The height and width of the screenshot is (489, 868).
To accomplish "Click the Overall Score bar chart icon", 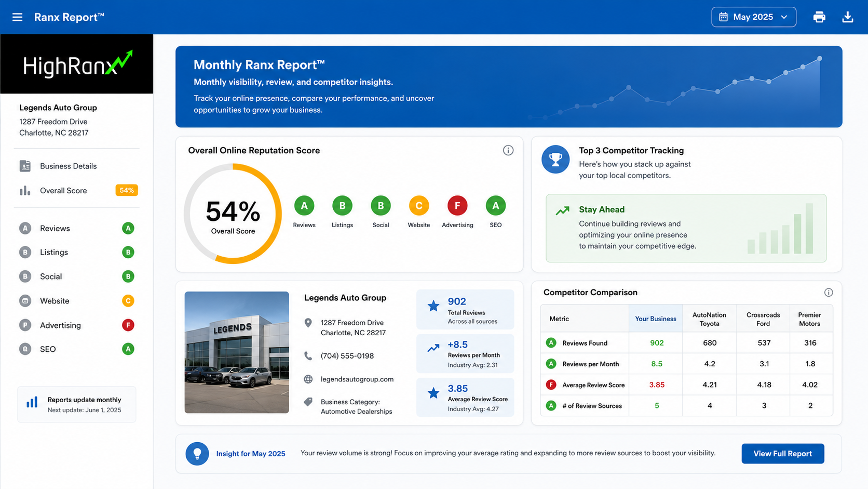I will click(x=25, y=191).
